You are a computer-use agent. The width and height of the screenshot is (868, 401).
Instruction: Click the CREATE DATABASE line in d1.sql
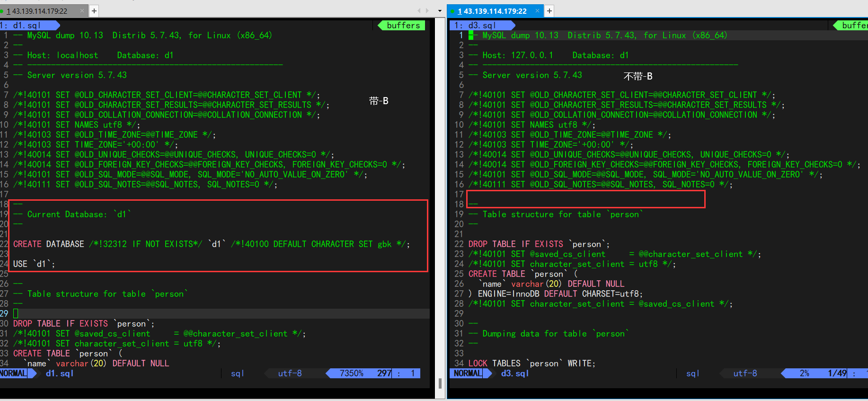(x=212, y=244)
